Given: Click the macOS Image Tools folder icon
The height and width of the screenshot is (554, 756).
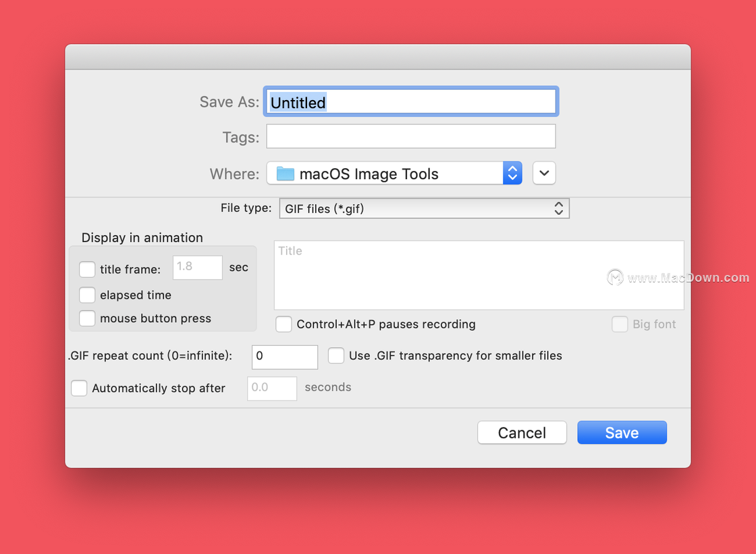Looking at the screenshot, I should pos(286,174).
